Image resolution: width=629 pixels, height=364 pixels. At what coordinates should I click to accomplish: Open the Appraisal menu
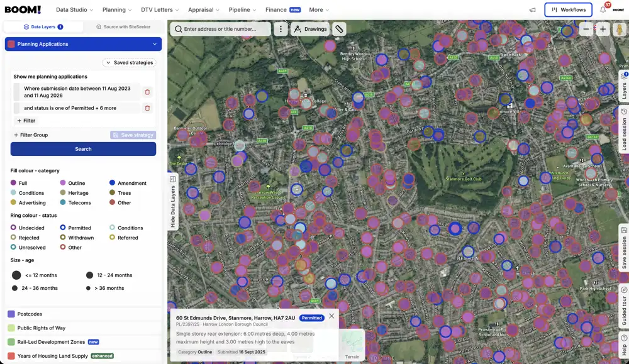coord(204,10)
